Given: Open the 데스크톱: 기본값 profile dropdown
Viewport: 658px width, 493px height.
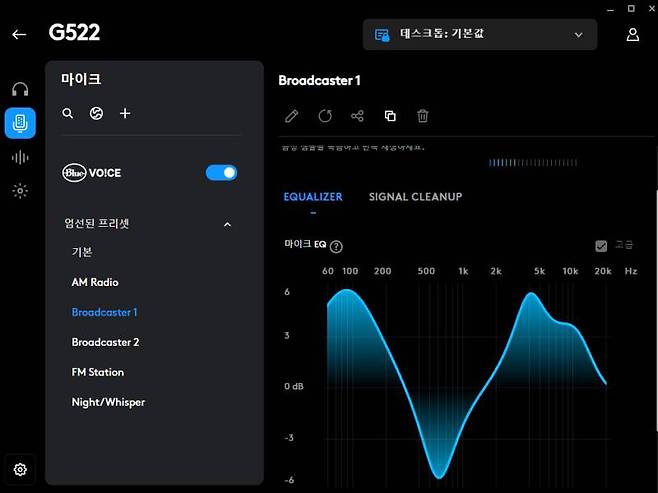Looking at the screenshot, I should coord(479,34).
